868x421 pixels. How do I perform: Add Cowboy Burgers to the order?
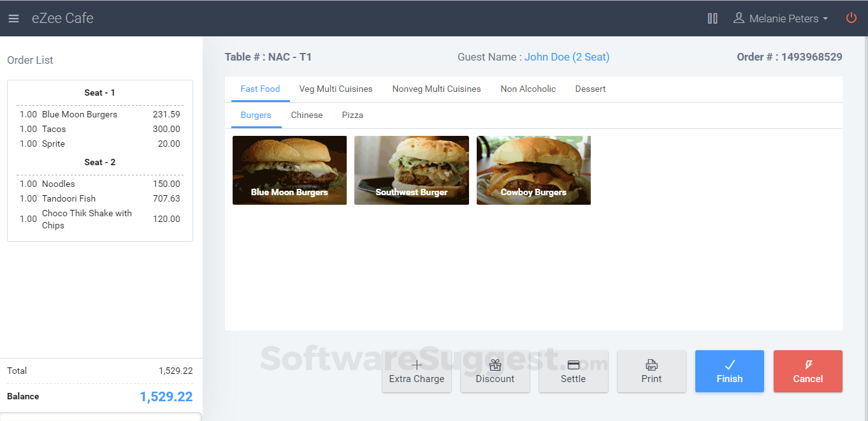[533, 170]
